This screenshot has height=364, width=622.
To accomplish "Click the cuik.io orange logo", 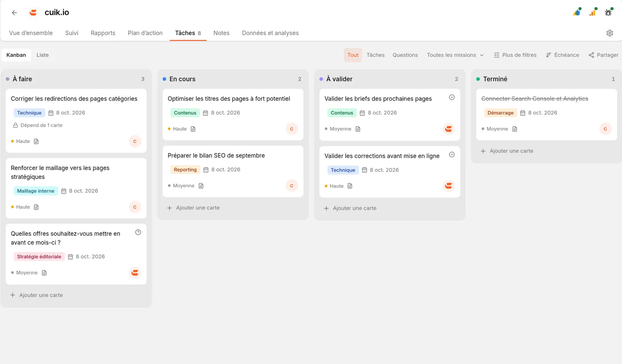I will [x=33, y=12].
